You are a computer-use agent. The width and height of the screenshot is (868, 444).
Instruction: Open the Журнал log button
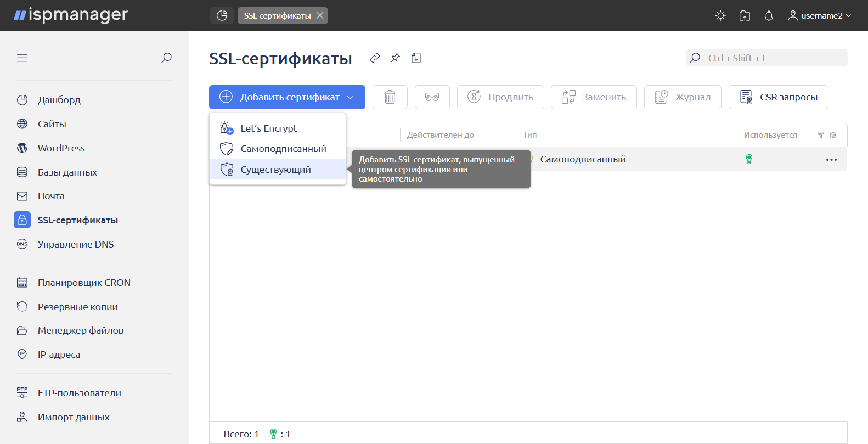[x=682, y=97]
